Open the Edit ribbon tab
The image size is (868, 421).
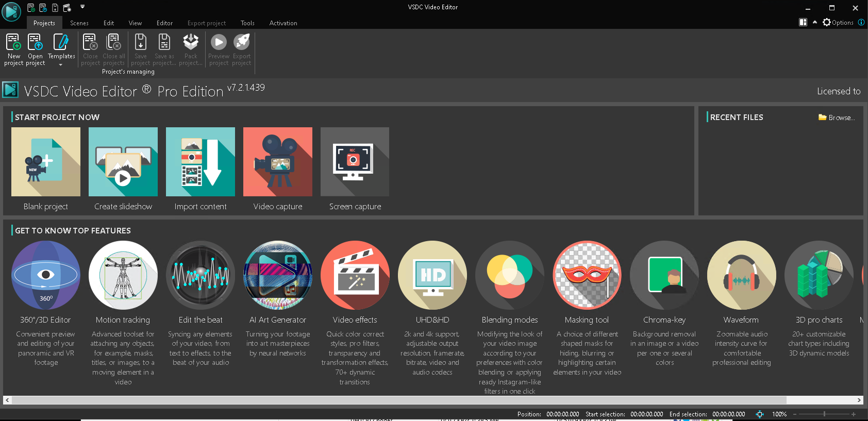109,23
